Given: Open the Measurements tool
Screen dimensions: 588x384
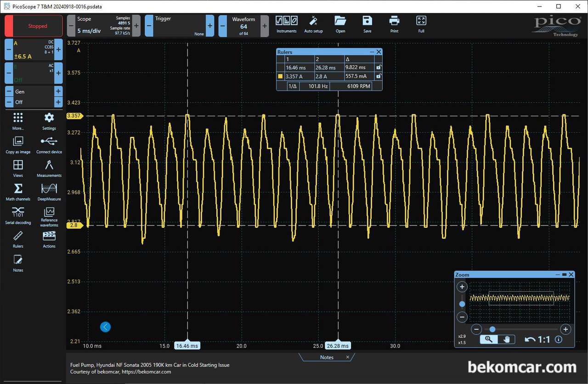Looking at the screenshot, I should (49, 168).
